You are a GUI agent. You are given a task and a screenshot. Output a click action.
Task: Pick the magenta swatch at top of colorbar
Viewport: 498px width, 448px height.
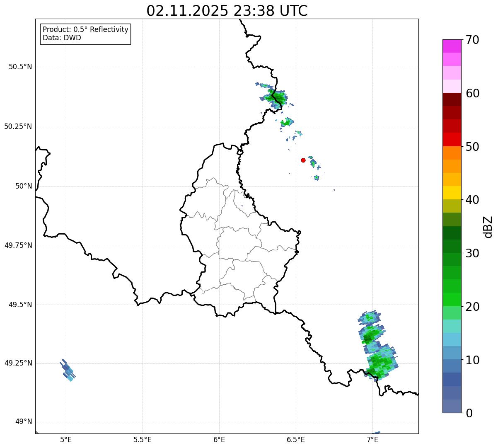click(x=452, y=46)
